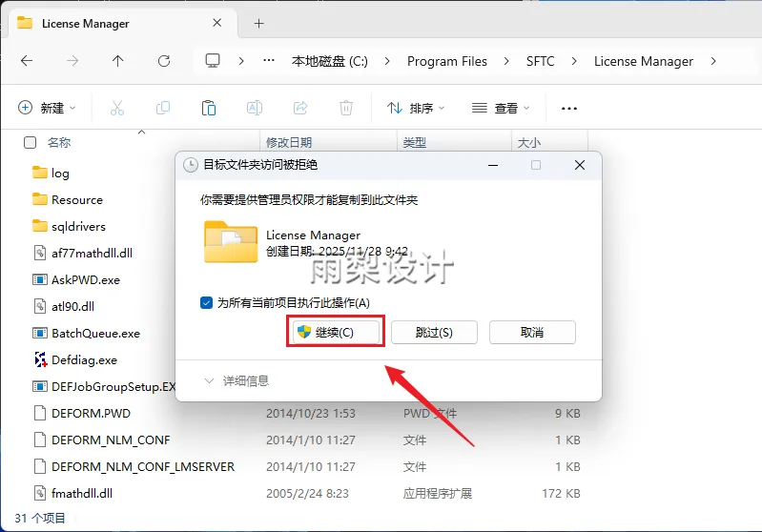Viewport: 762px width, 532px height.
Task: Open the 新建 dropdown menu
Action: click(x=47, y=108)
